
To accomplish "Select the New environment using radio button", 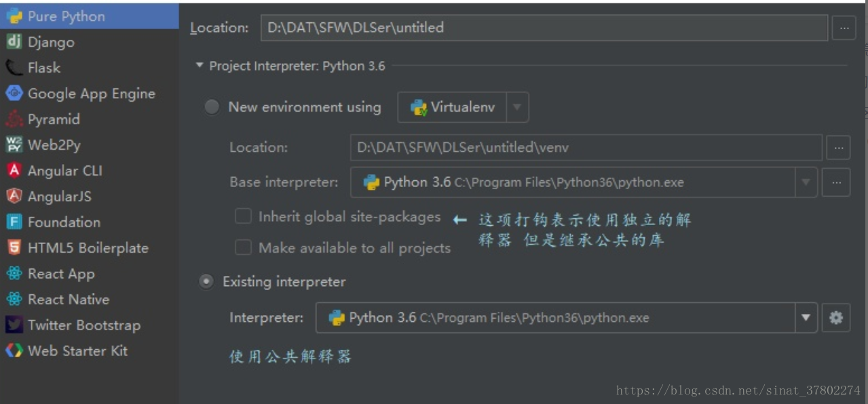I will tap(212, 107).
